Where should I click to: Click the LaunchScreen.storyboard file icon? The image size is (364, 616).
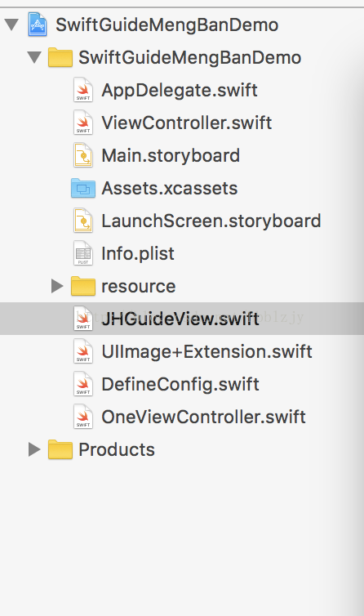point(83,221)
